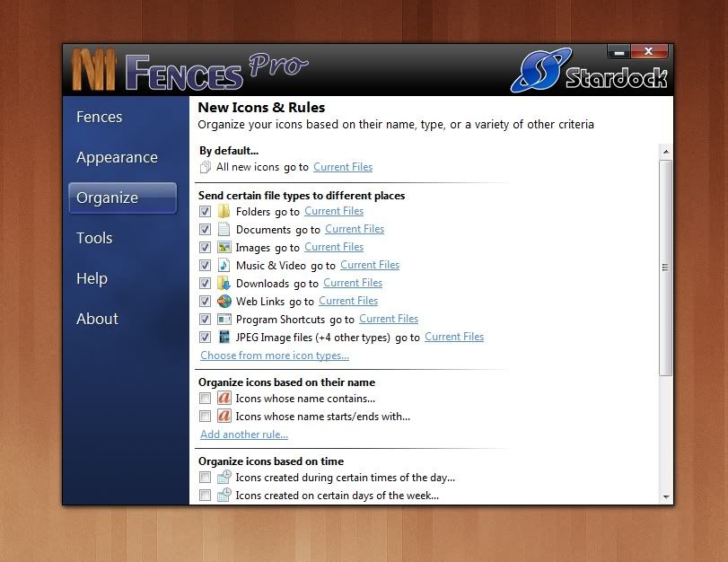This screenshot has height=562, width=728.
Task: Switch to the Appearance section
Action: tap(117, 157)
